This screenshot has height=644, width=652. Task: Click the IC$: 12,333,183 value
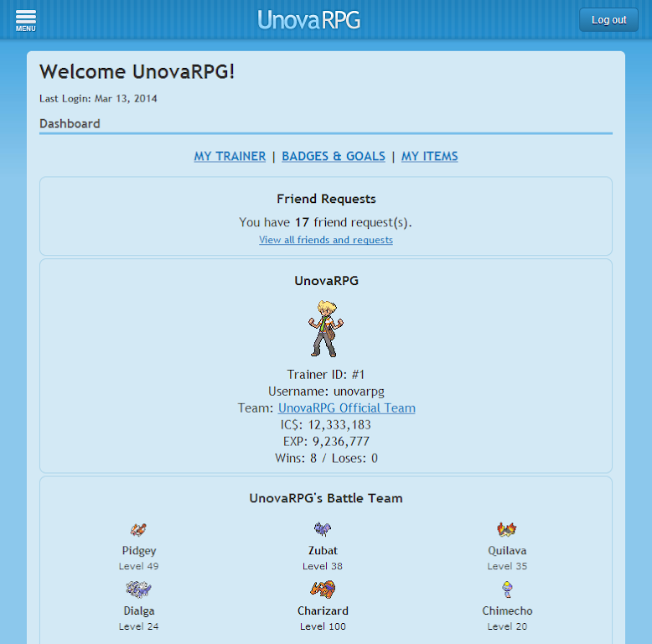coord(326,425)
